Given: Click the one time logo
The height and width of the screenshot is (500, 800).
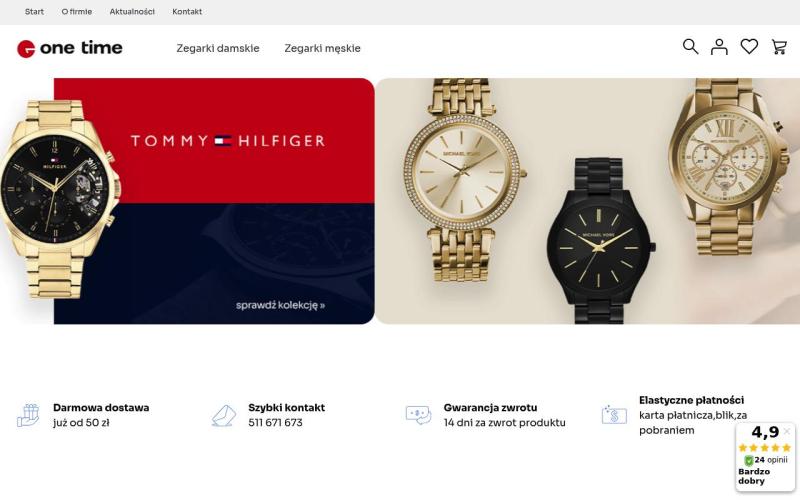Looking at the screenshot, I should click(70, 48).
